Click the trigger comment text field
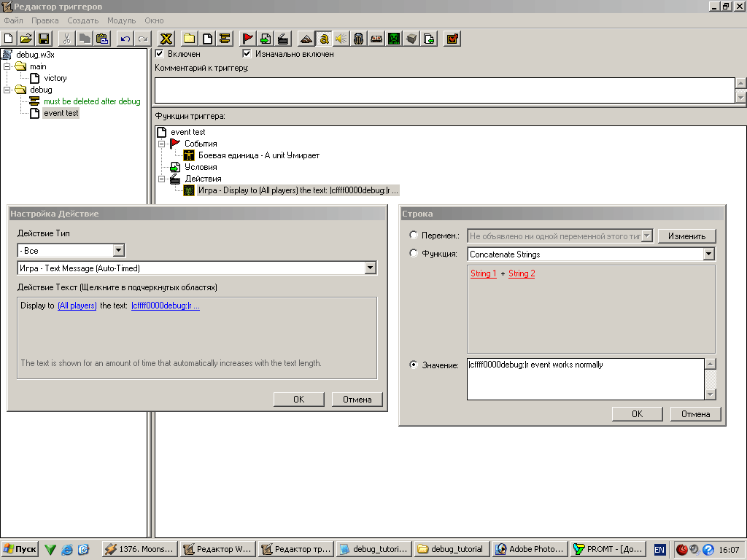747x560 pixels. pyautogui.click(x=444, y=90)
